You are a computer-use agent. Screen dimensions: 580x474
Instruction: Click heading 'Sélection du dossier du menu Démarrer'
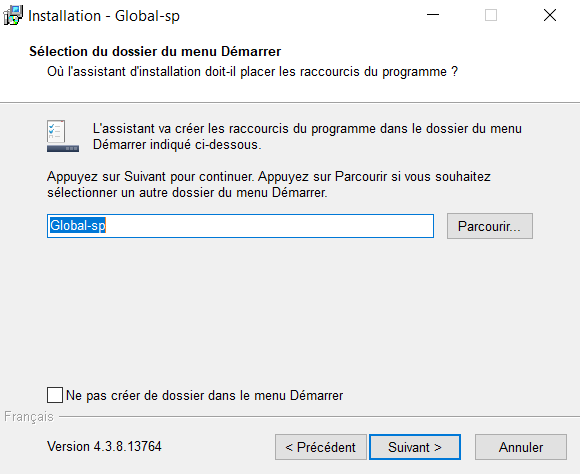coord(155,51)
